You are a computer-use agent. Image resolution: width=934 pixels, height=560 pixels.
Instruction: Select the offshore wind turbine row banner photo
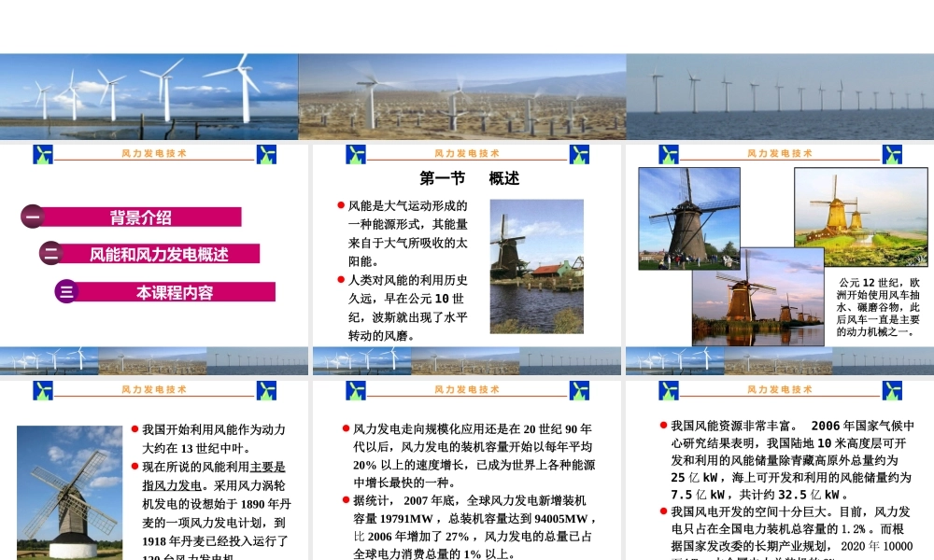(x=779, y=96)
